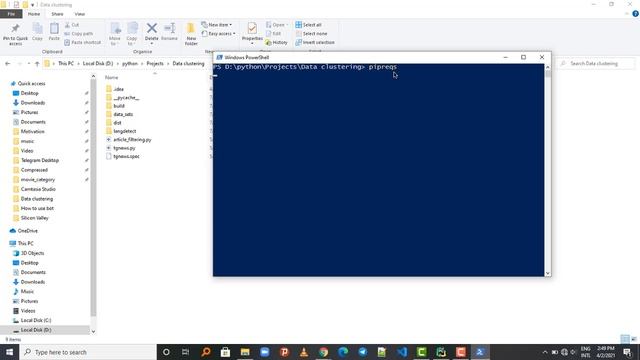The width and height of the screenshot is (640, 360).
Task: Select the data_sets folder
Action: tap(123, 114)
